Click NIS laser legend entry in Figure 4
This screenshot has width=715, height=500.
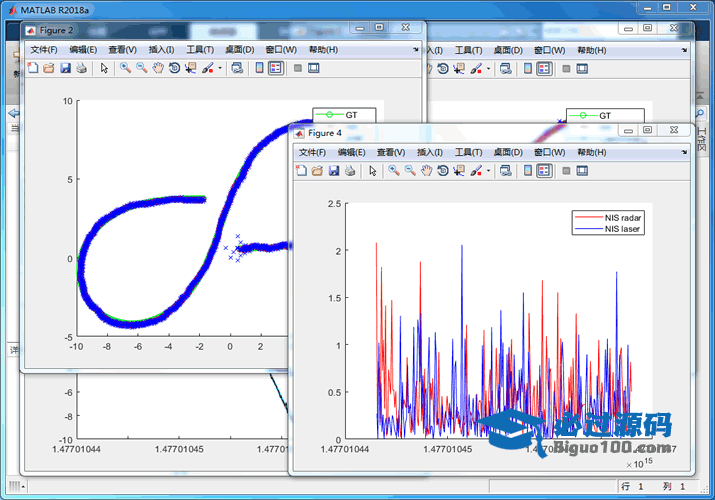[x=608, y=229]
